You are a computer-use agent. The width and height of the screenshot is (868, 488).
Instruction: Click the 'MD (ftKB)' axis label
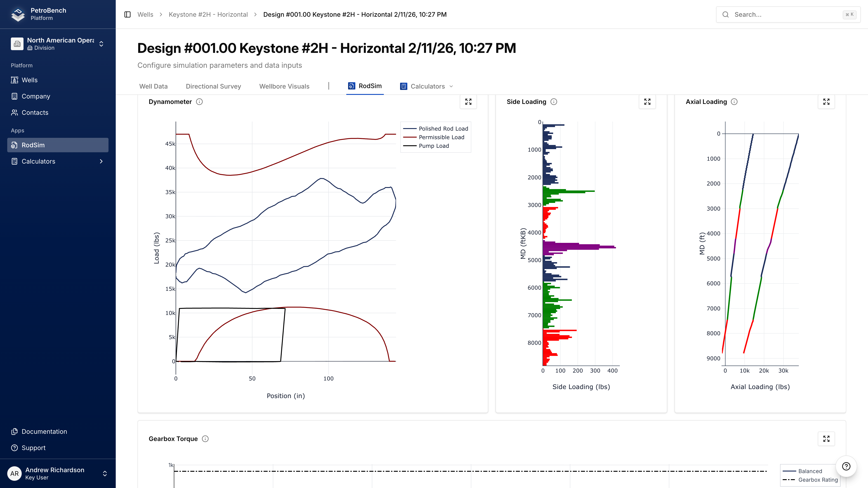(523, 244)
